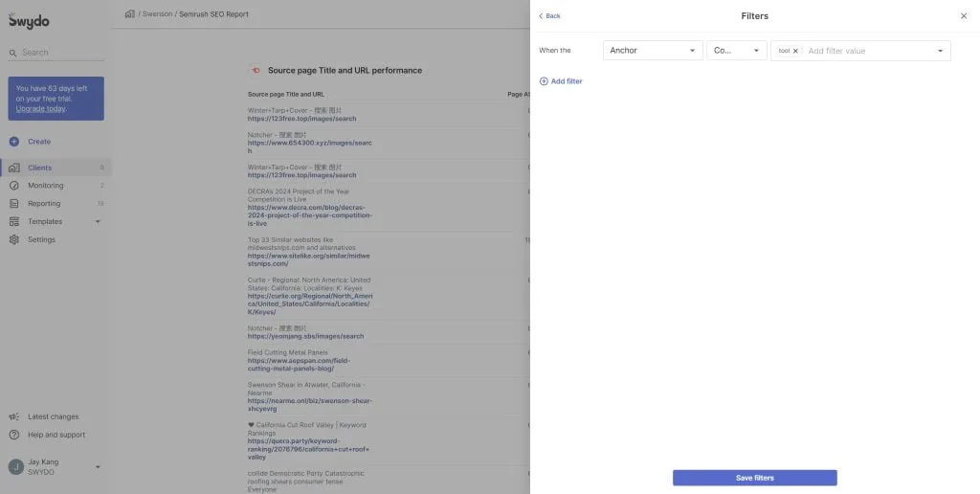Open https://www.654300.xyz/images/search link
Image resolution: width=980 pixels, height=494 pixels.
point(310,146)
